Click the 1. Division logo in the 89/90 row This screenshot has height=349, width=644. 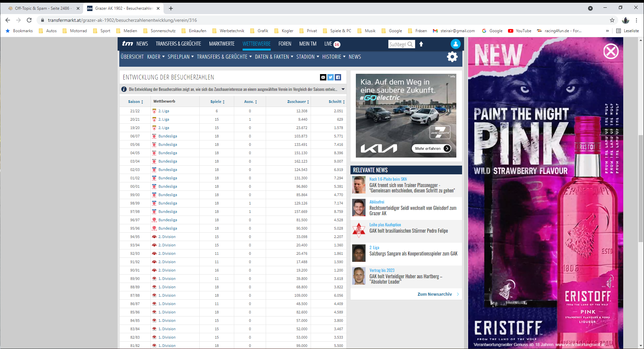pos(154,279)
